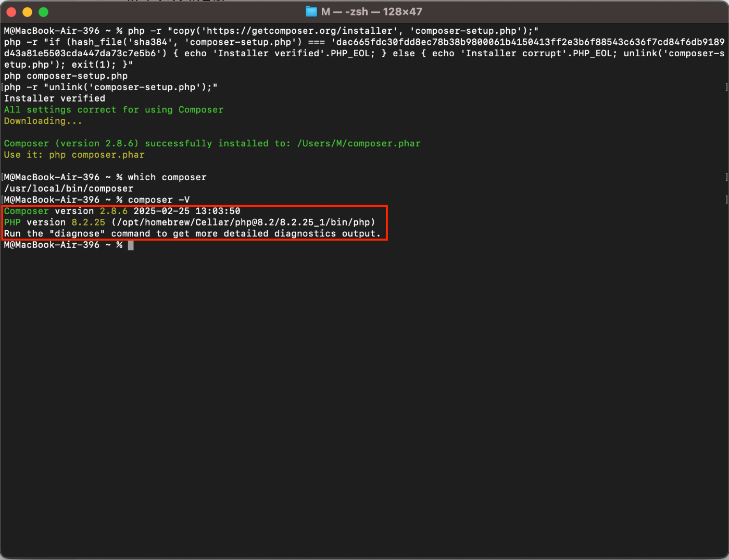Click the yellow minimize window button
The width and height of the screenshot is (729, 560).
click(28, 12)
